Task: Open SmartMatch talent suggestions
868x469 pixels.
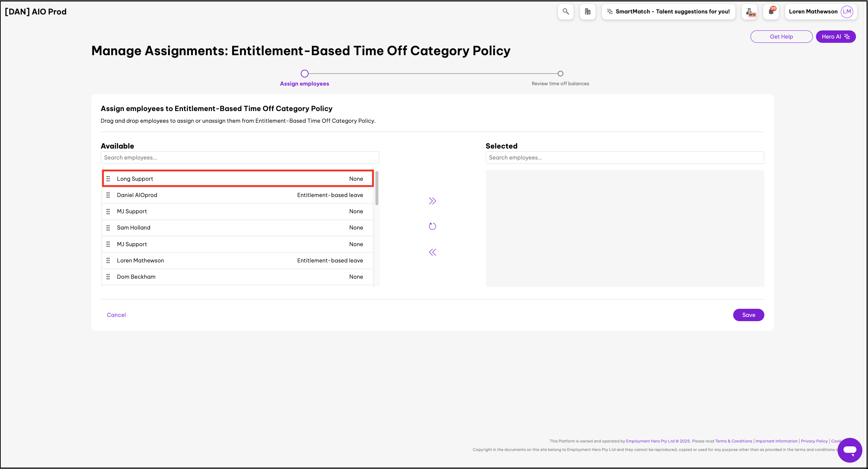Action: pyautogui.click(x=668, y=12)
